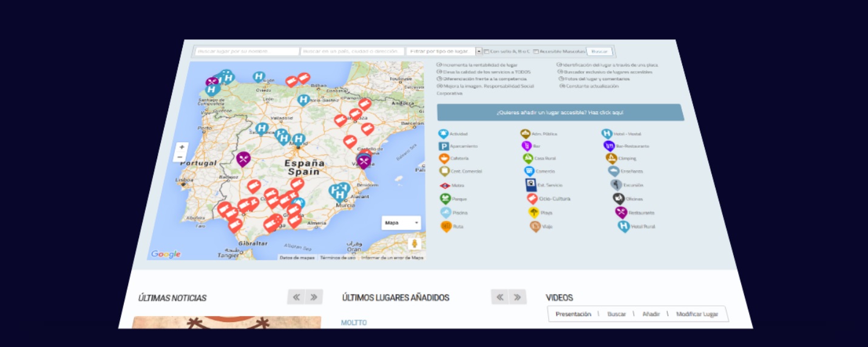
Task: Click the Cent. Comercial icon
Action: coord(444,171)
